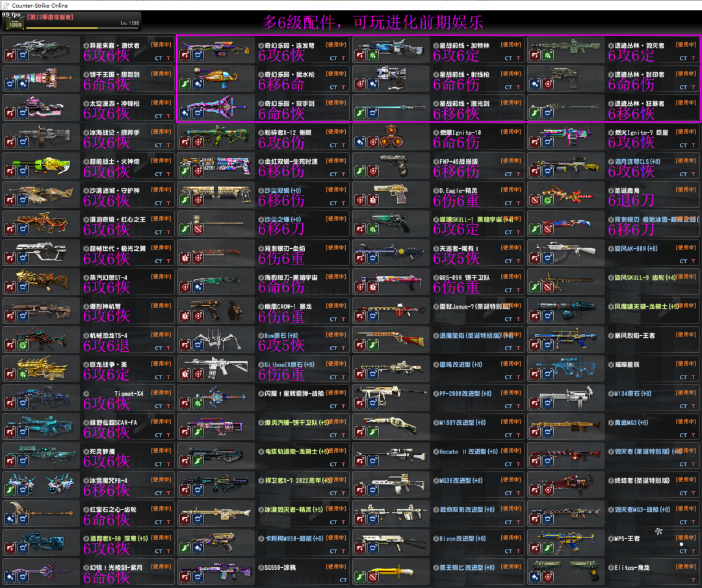Select the M134原石(+8) weapon name
Image resolution: width=702 pixels, height=588 pixels.
633,394
